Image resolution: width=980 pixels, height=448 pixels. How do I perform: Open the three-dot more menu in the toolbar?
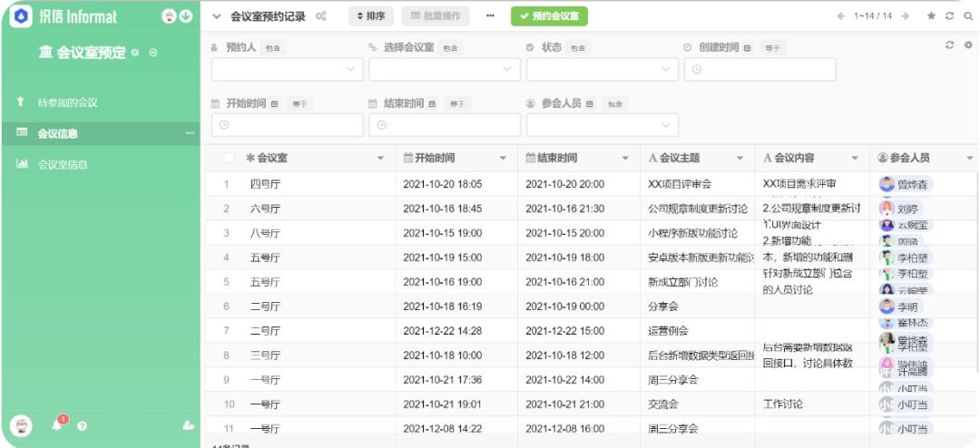490,16
